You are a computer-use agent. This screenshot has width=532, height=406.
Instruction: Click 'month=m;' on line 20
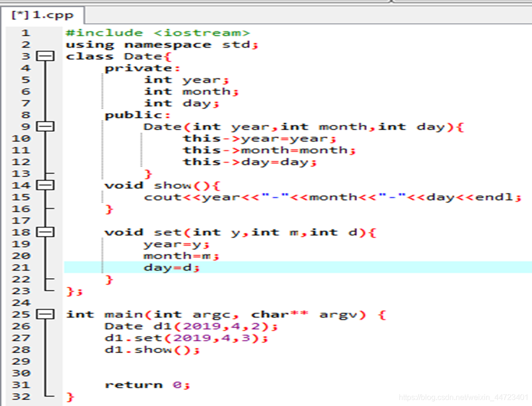pyautogui.click(x=181, y=256)
